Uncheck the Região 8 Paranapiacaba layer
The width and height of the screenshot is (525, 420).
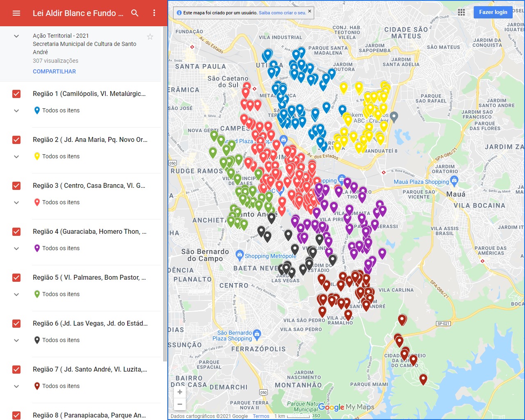coord(16,415)
